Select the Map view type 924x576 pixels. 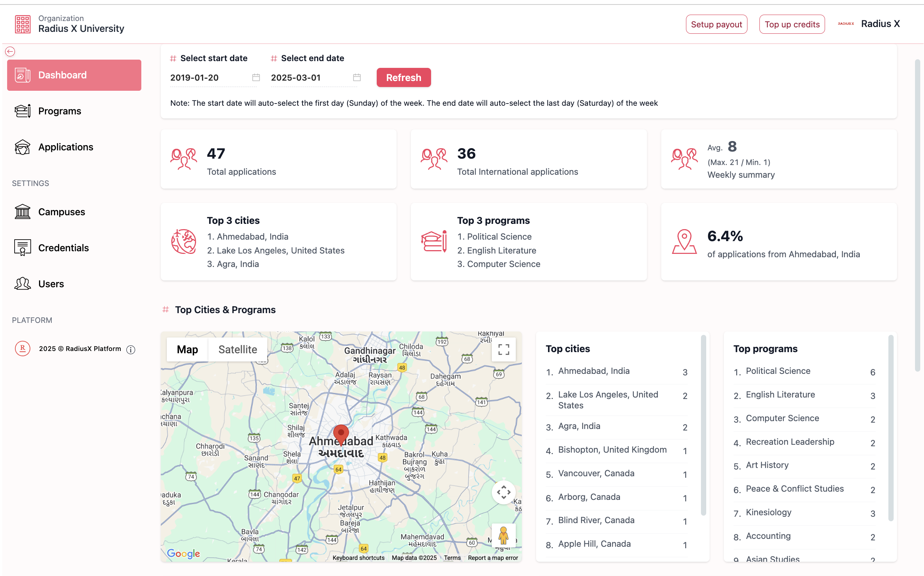coord(187,349)
